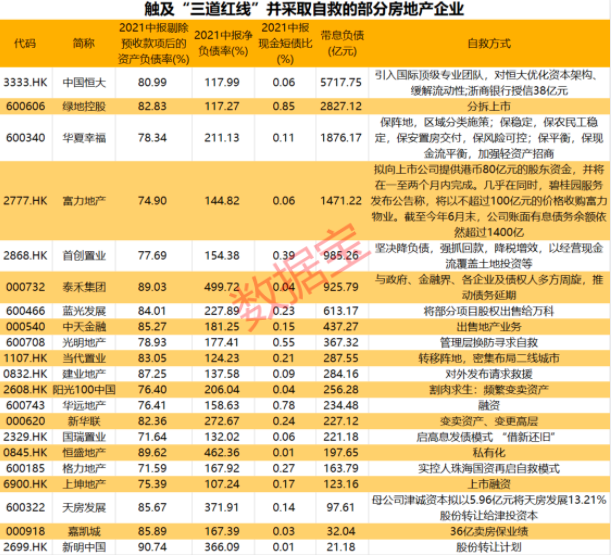Click the 融资 self-rescue cell
This screenshot has width=611, height=555.
(489, 405)
